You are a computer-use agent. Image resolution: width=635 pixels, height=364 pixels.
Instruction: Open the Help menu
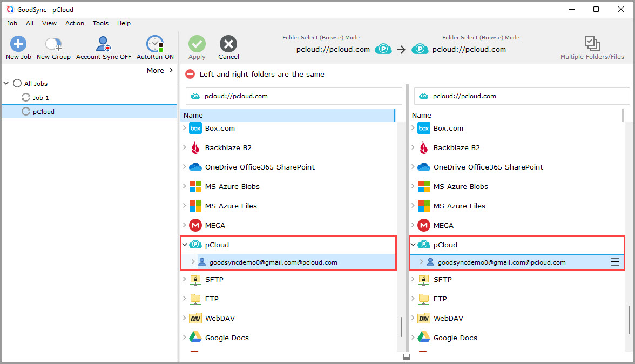point(124,23)
